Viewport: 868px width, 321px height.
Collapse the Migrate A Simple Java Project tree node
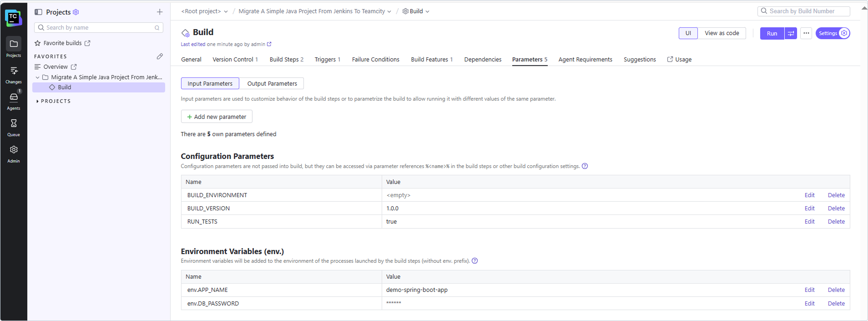38,77
